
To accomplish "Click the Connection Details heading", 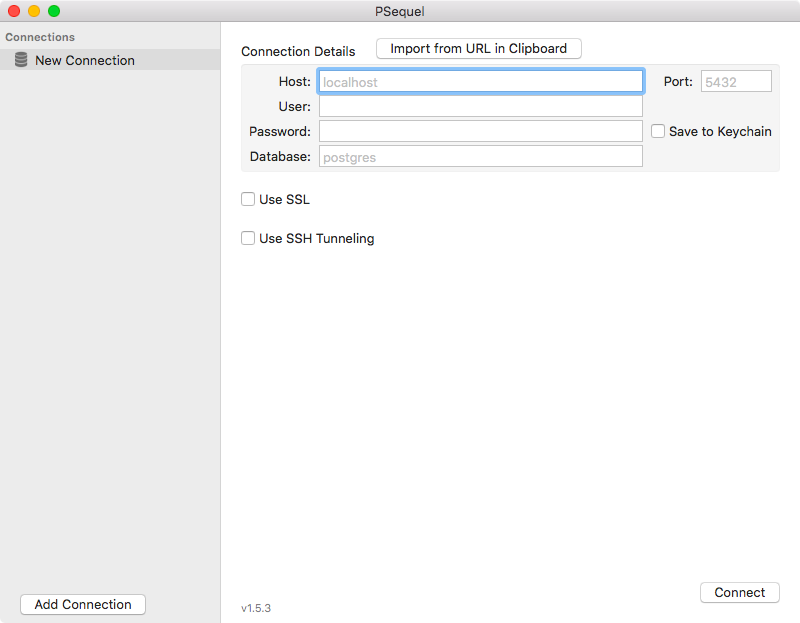I will 298,52.
